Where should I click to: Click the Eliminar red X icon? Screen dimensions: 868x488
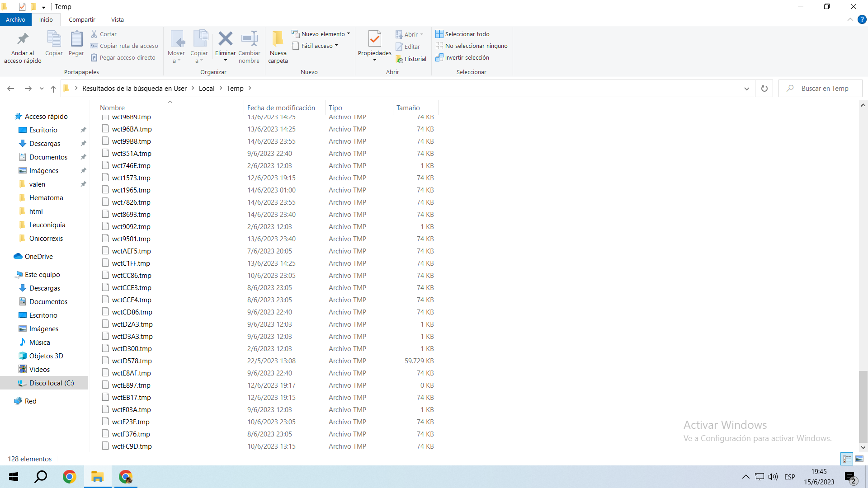coord(225,39)
